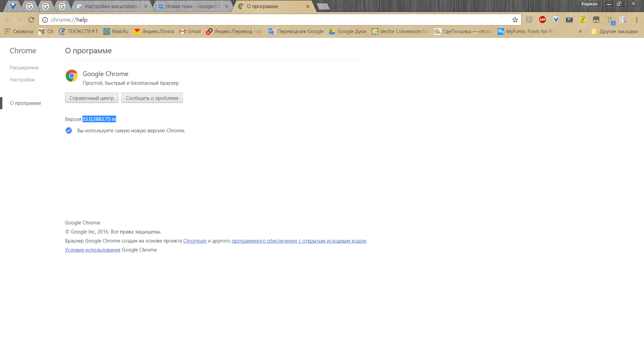Open the Adobe Acrobat PDF extension icon
The image size is (644, 345).
(x=529, y=20)
